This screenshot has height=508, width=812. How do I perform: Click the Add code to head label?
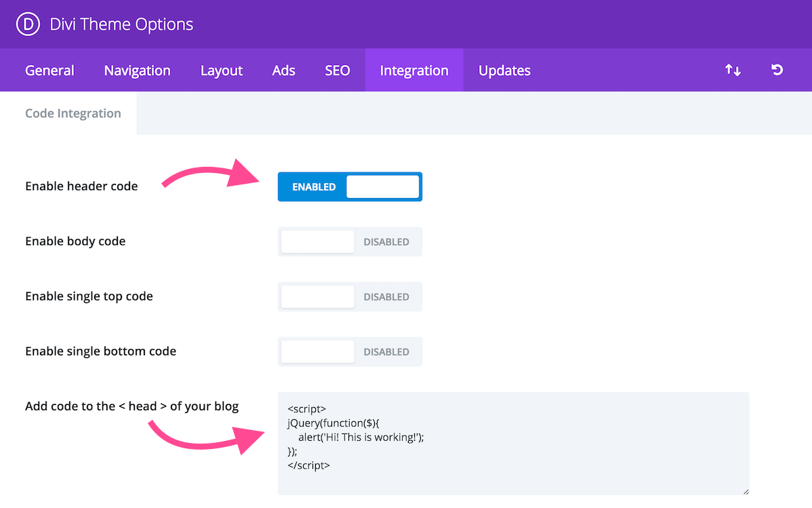[132, 406]
